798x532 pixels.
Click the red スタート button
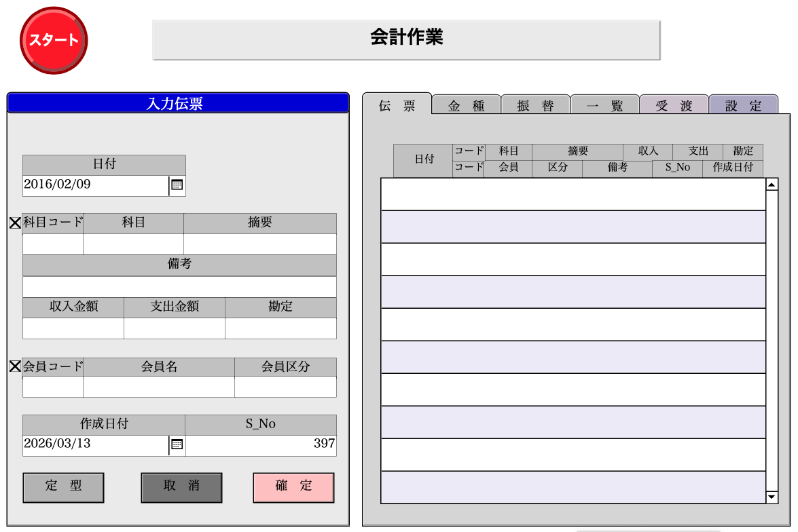(54, 40)
